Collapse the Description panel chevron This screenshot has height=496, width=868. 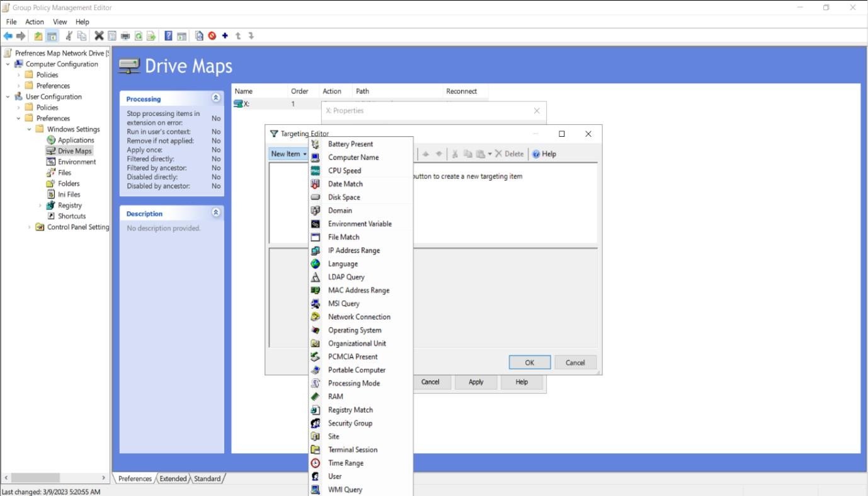216,213
